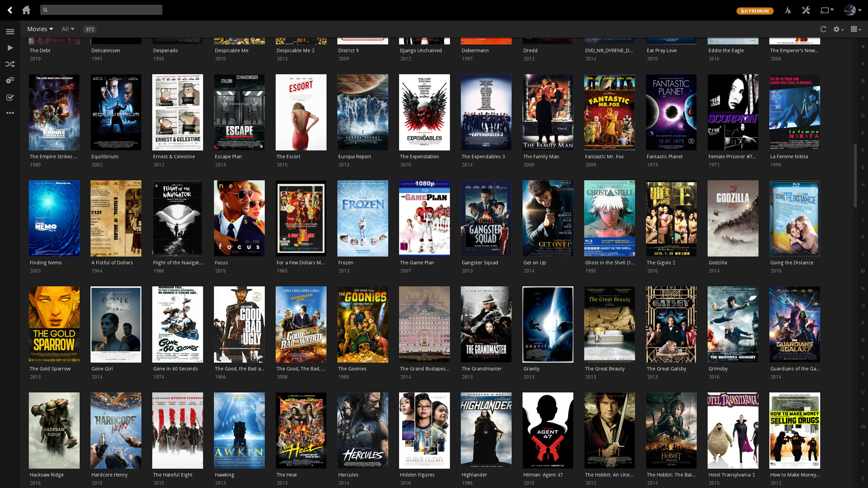Click the Django Unchained title
The width and height of the screenshot is (868, 488).
[421, 50]
